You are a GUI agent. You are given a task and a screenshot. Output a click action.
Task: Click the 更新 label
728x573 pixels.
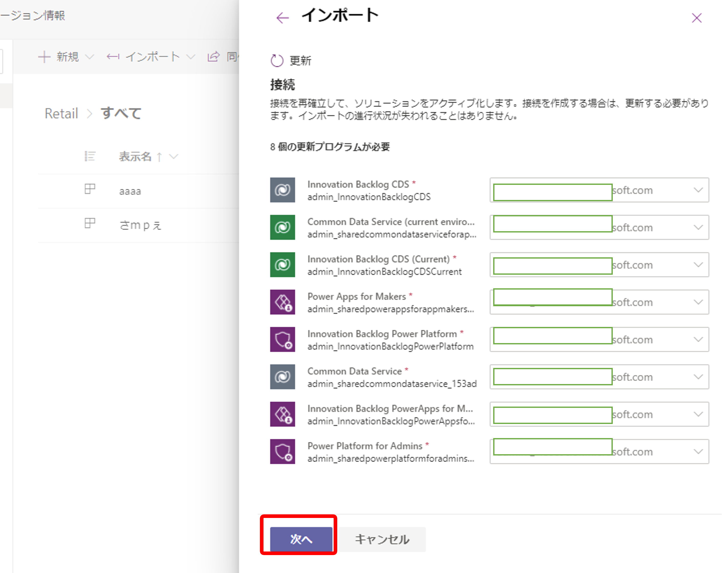[300, 61]
